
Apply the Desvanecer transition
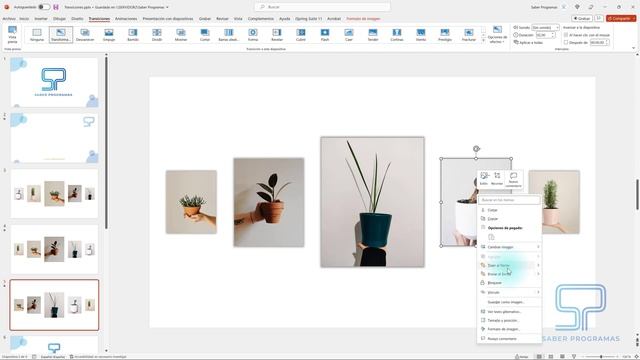pos(85,35)
